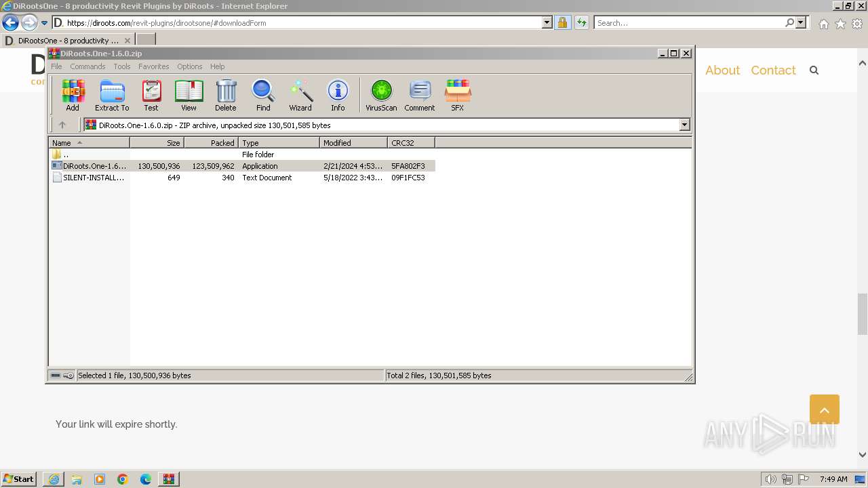Sort by the CRC32 column header
Image resolution: width=868 pixels, height=488 pixels.
tap(411, 143)
